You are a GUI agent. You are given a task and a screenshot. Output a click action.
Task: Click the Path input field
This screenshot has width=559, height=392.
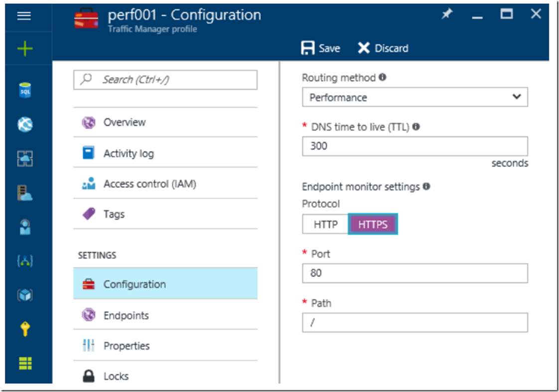(x=415, y=322)
